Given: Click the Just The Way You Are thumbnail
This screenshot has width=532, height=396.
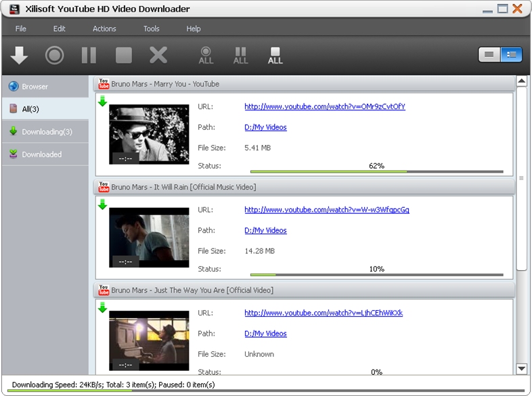Looking at the screenshot, I should pos(149,340).
